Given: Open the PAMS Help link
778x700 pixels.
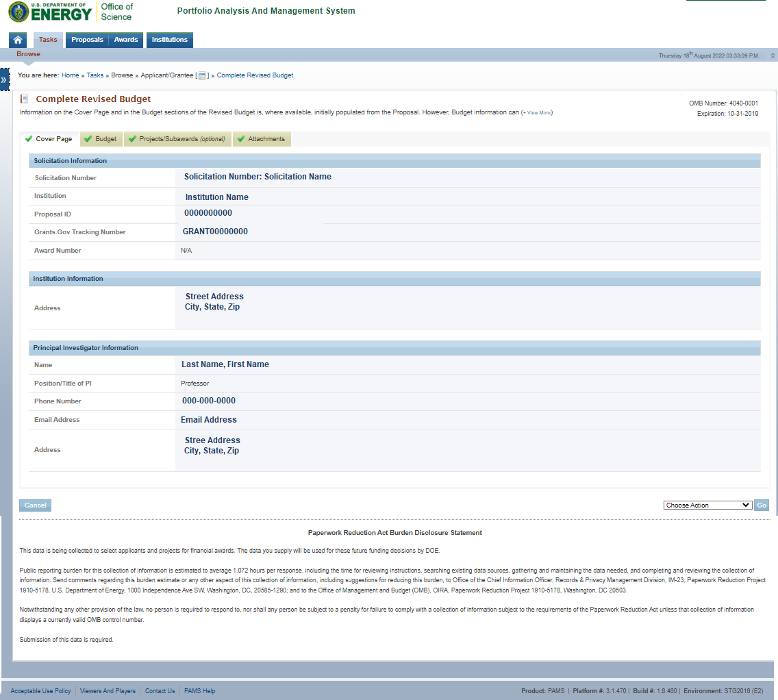Looking at the screenshot, I should click(x=200, y=690).
